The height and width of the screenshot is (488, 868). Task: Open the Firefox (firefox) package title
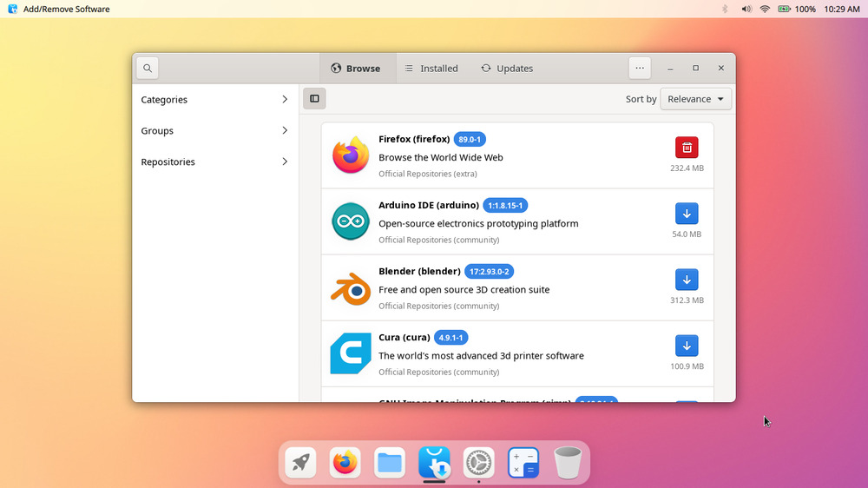(x=414, y=139)
